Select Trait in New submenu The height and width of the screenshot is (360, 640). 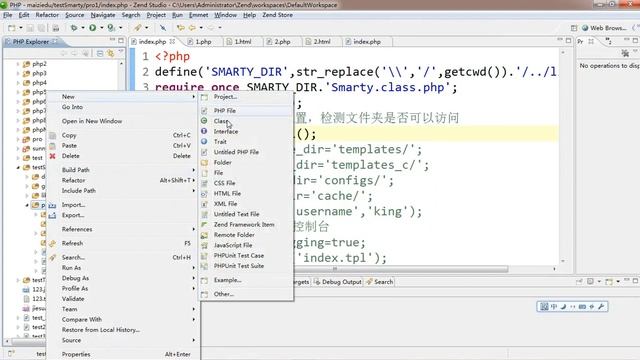click(x=246, y=142)
